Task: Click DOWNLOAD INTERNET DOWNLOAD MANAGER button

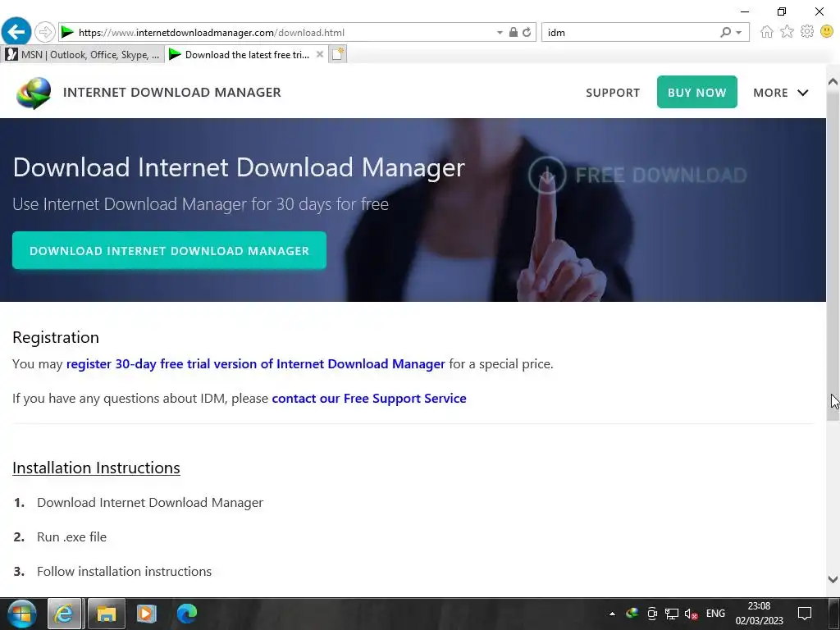Action: click(169, 251)
